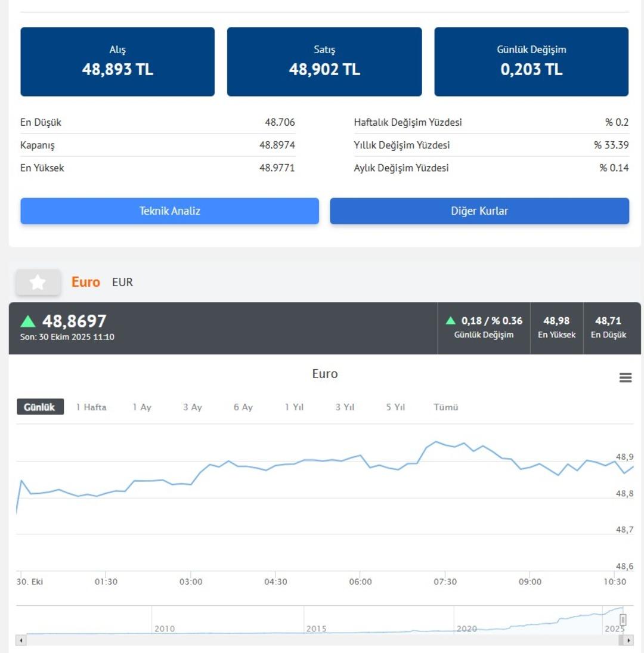Select the 1 Yıl chart range

(x=294, y=407)
